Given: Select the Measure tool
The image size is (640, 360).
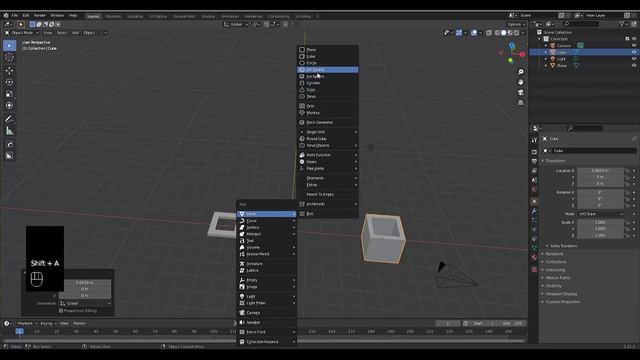Looking at the screenshot, I should [x=9, y=131].
